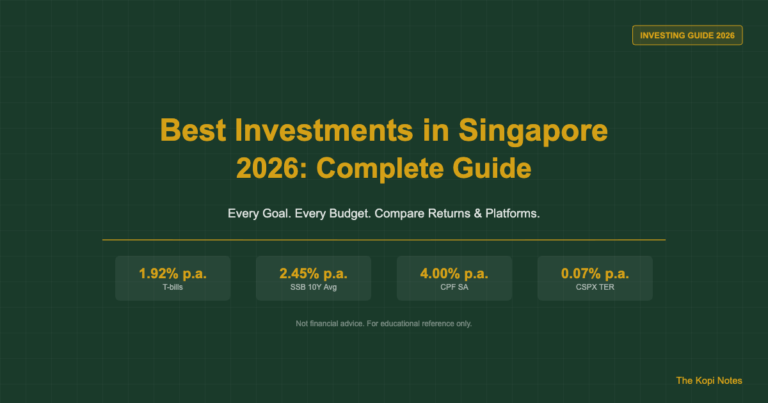
Task: Click the INVESTING GUIDE 2026 badge
Action: point(687,35)
